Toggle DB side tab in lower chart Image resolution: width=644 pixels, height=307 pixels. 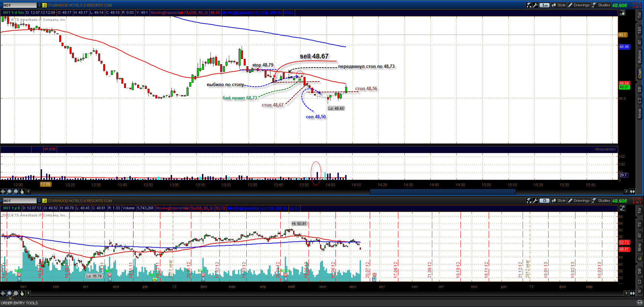tap(640, 270)
